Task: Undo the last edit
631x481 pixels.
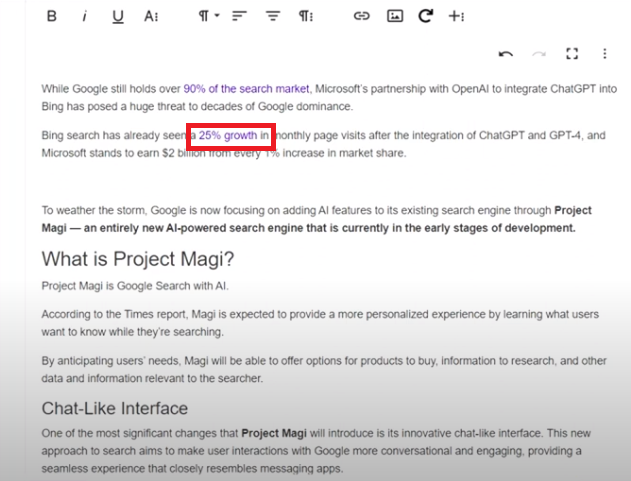Action: coord(506,54)
